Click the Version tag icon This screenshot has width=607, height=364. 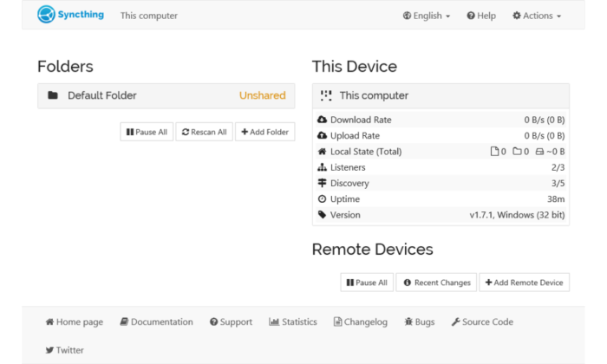point(322,214)
